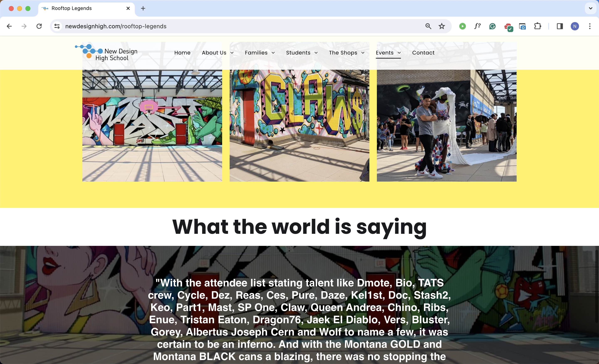This screenshot has height=364, width=599.
Task: Open the N profile avatar
Action: (x=575, y=26)
